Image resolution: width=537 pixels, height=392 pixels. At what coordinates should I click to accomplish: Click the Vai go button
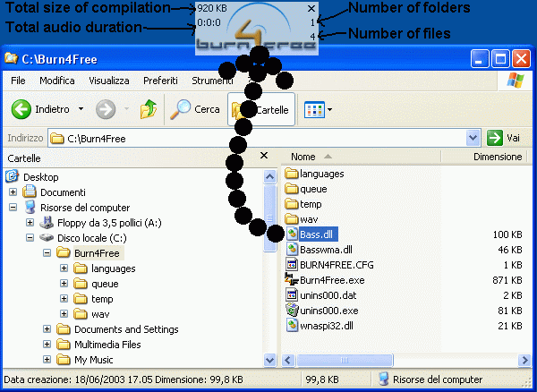tap(504, 139)
